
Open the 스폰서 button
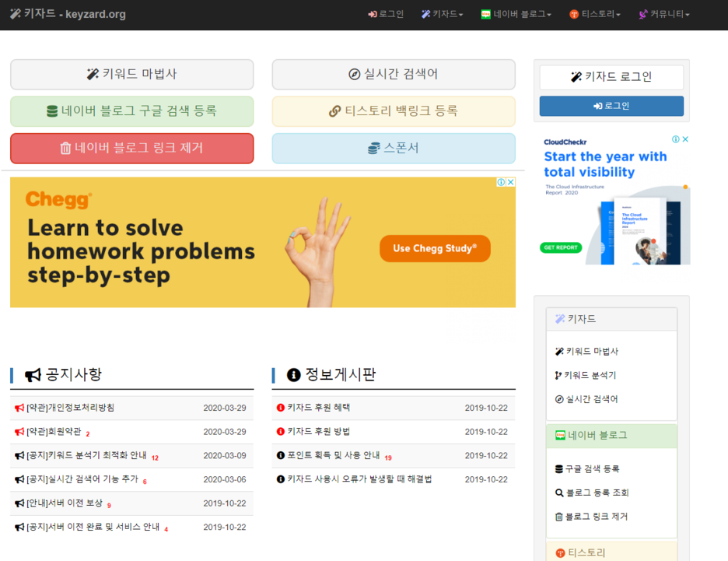pos(394,149)
